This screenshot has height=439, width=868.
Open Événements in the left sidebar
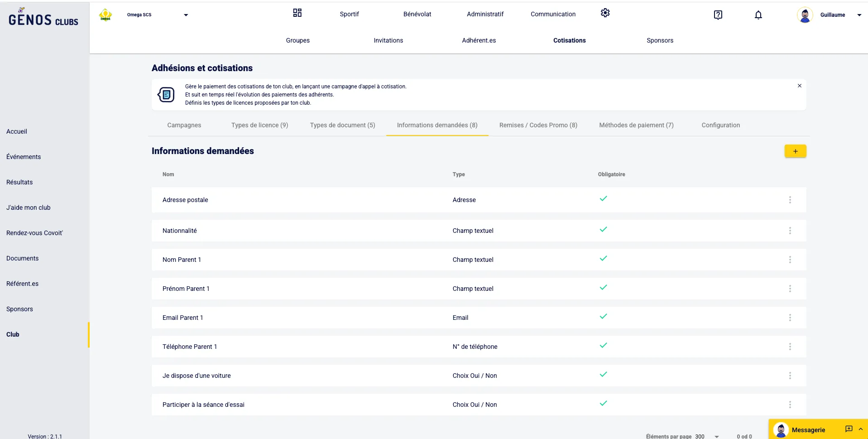pos(24,157)
